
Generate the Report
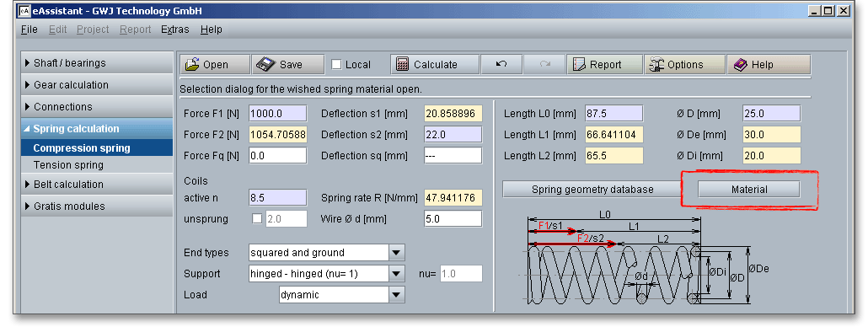tap(604, 65)
